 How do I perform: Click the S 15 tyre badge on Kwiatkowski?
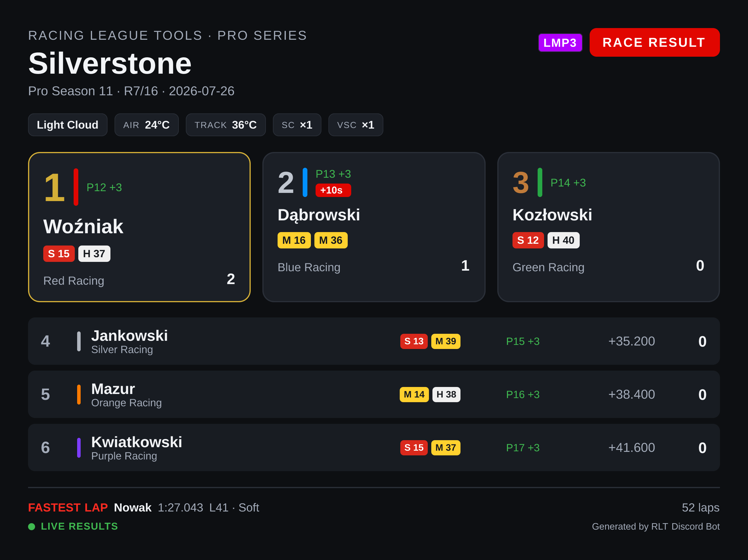coord(414,447)
